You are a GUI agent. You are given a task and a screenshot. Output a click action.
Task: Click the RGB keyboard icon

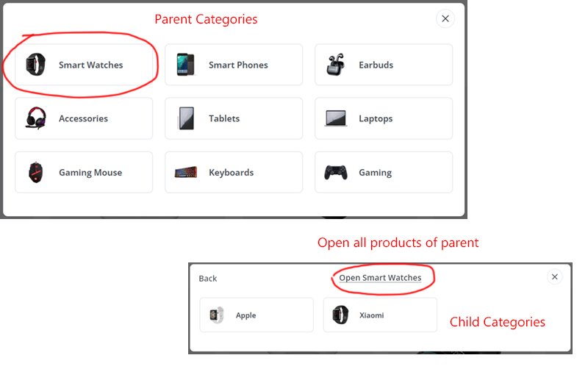pos(186,172)
